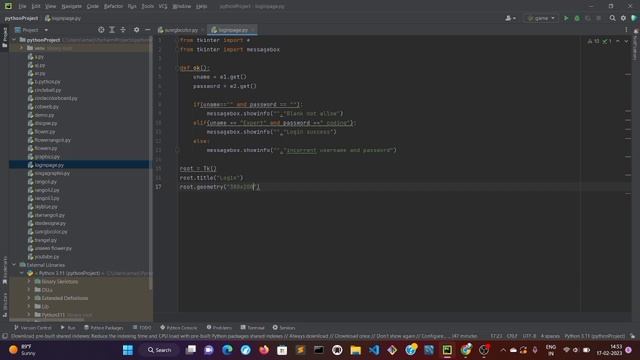Click the stop process icon
640x360 pixels.
pos(599,18)
